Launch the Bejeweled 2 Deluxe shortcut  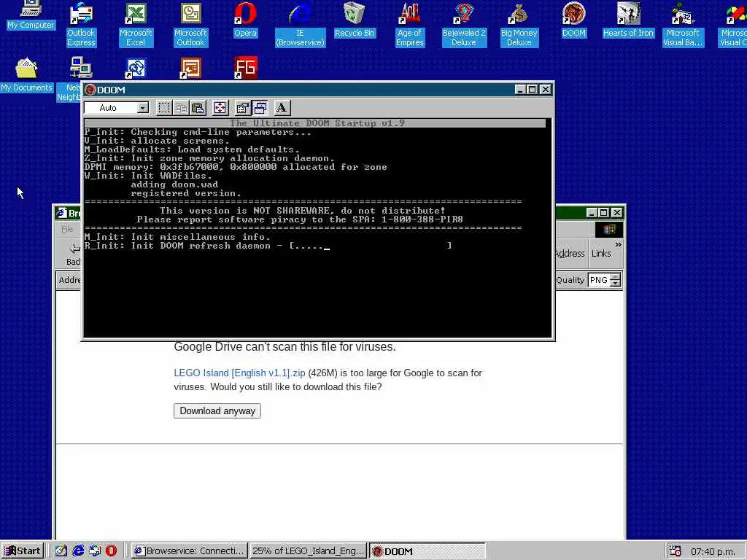tap(464, 25)
